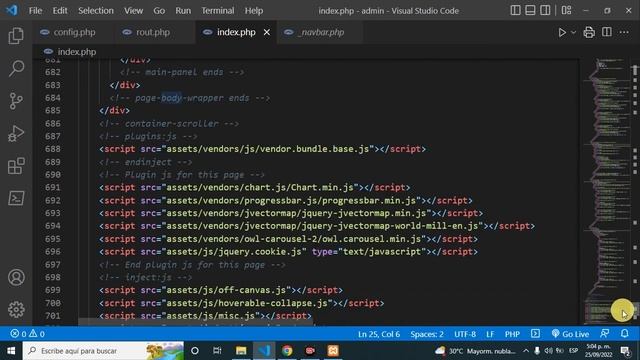Toggle the bottom panel layout button
640x360 pixels.
click(x=530, y=10)
